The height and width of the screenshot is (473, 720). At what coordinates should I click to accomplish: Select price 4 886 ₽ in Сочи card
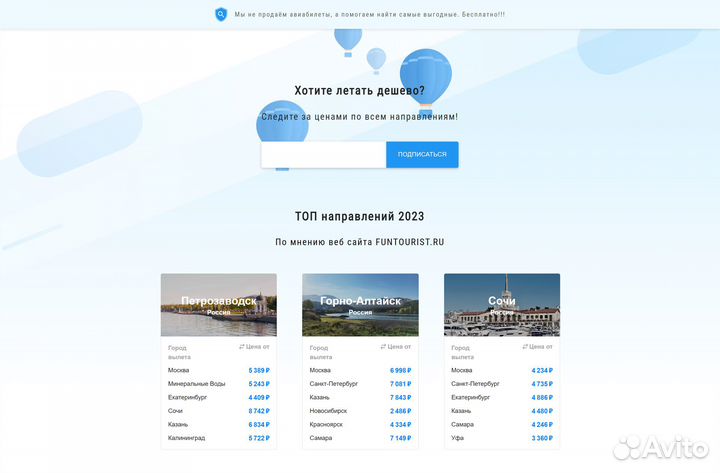[542, 397]
